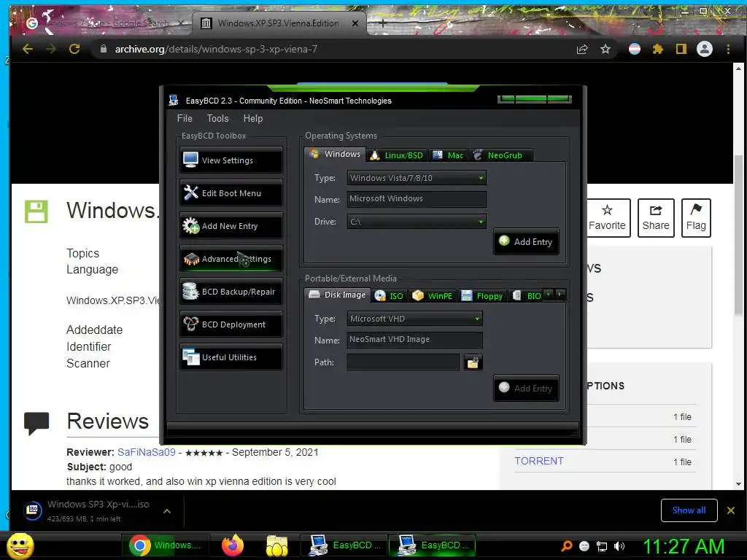Flag this archive.org item
Screen dimensions: 747x560
tap(696, 218)
